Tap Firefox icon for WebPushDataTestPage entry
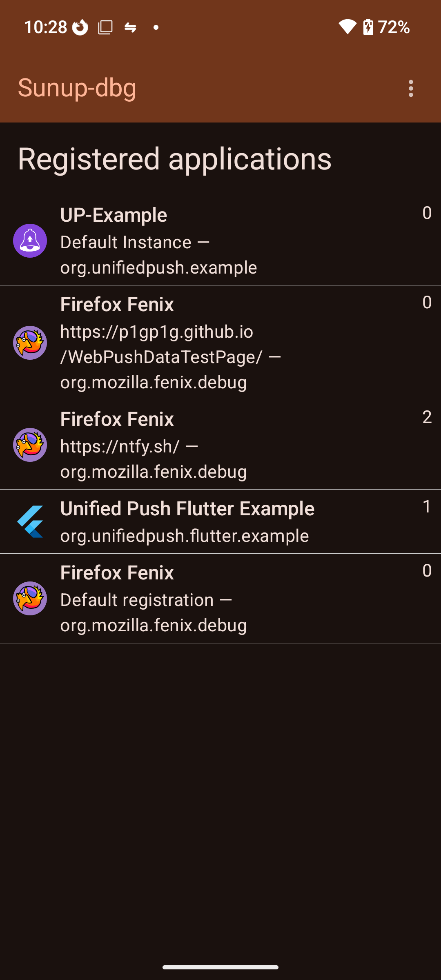This screenshot has width=441, height=980. click(30, 343)
